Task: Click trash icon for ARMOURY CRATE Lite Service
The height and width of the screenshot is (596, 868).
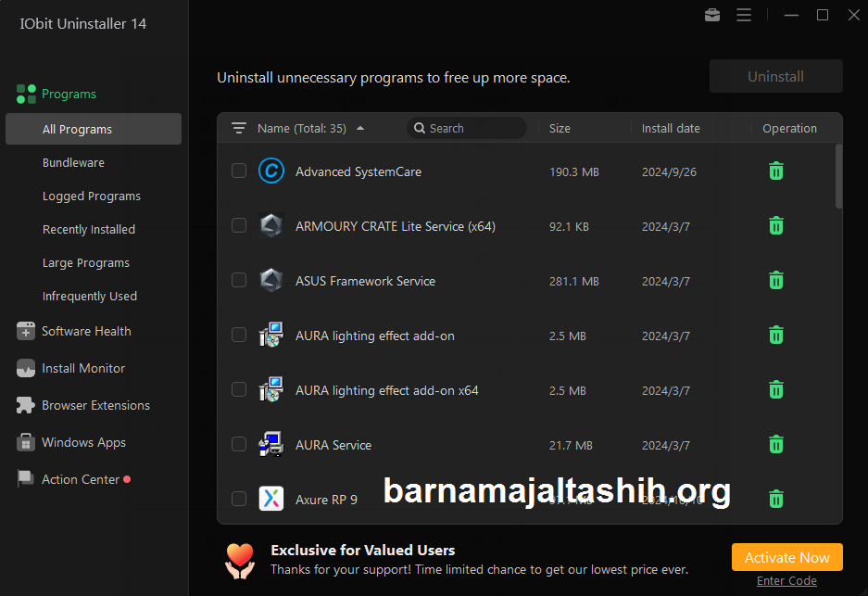Action: coord(776,225)
